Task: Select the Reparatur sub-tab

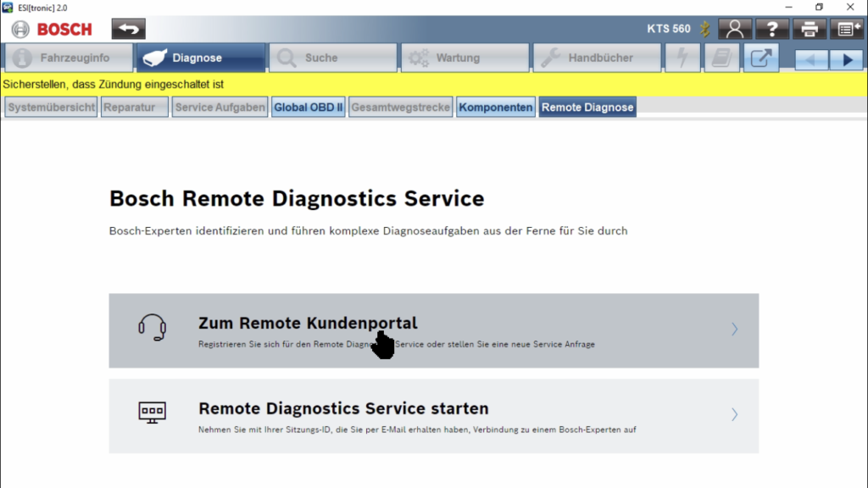Action: coord(135,108)
